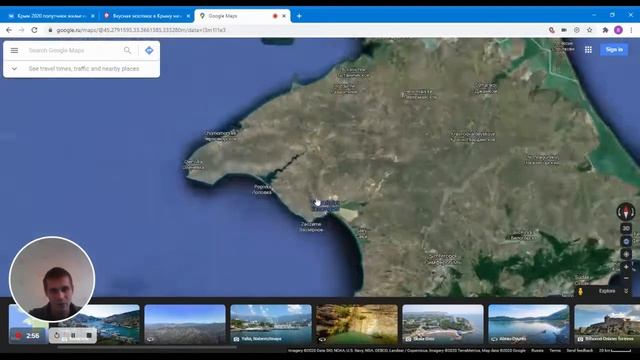Pick up the yellow Pegman Street View icon
Viewport: 640px width, 360px height.
(x=580, y=291)
